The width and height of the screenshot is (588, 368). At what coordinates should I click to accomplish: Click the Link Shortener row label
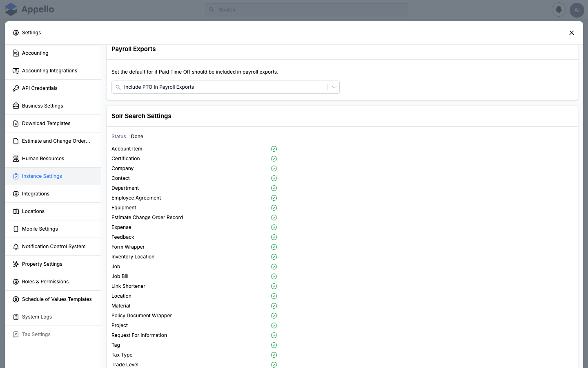[128, 286]
